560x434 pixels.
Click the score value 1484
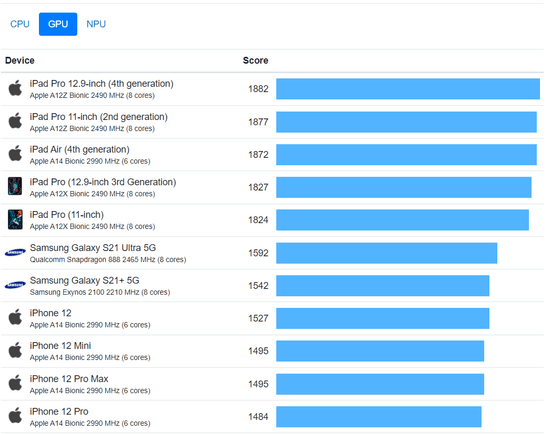(258, 416)
